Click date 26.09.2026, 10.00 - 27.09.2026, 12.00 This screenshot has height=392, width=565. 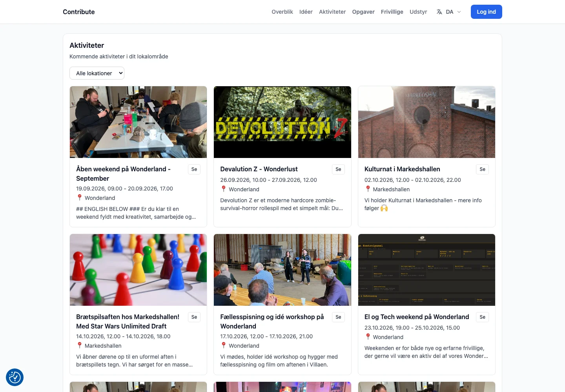pos(268,180)
